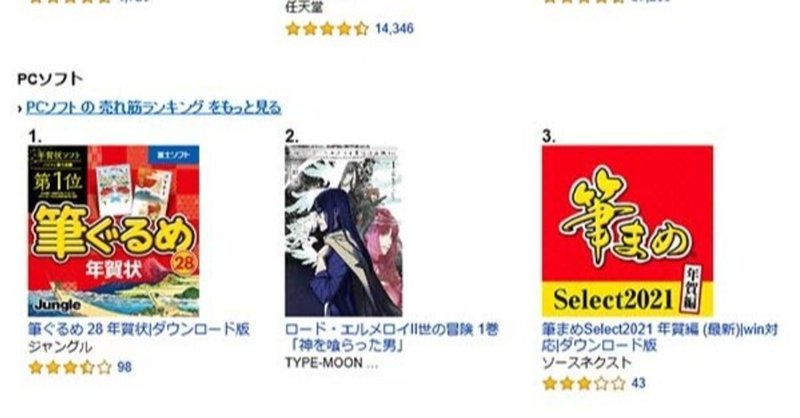The image size is (800, 418).
Task: Click star rating of 筆まめSelect2021
Action: pyautogui.click(x=584, y=383)
